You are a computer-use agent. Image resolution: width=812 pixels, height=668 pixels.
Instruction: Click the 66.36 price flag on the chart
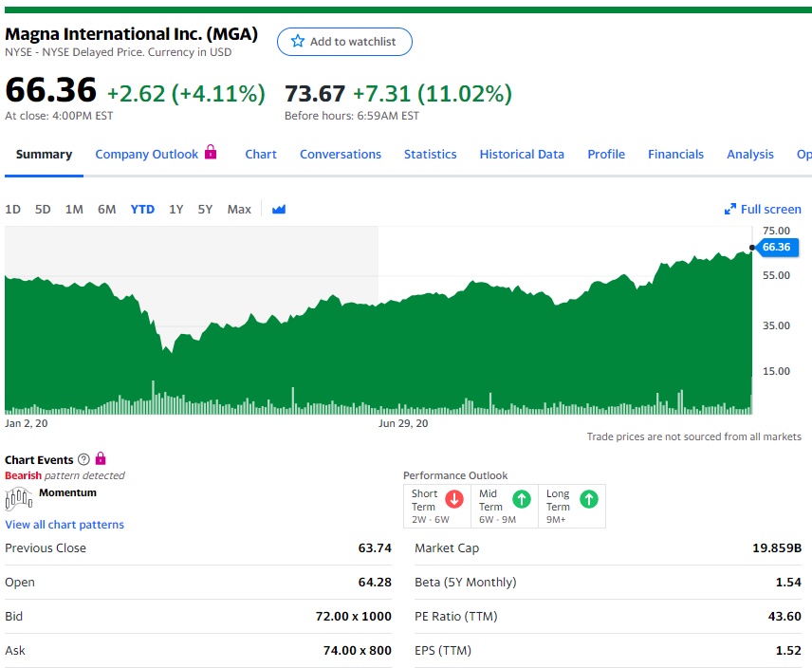click(776, 247)
